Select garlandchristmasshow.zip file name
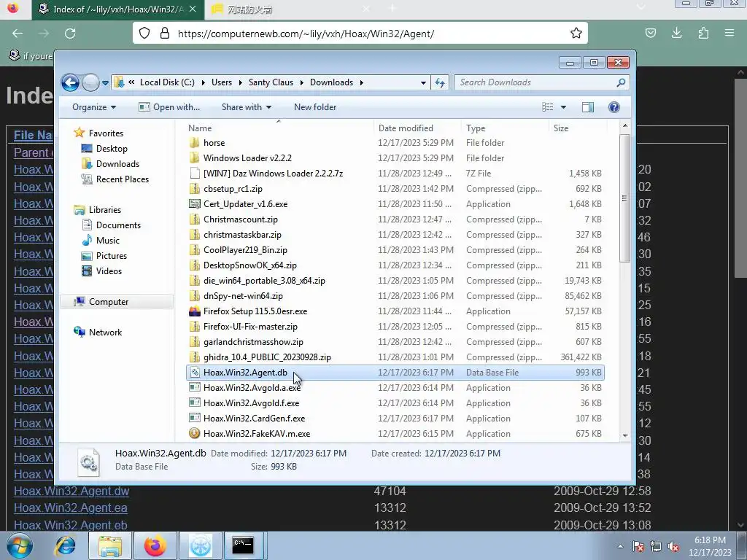The width and height of the screenshot is (747, 560). 253,342
